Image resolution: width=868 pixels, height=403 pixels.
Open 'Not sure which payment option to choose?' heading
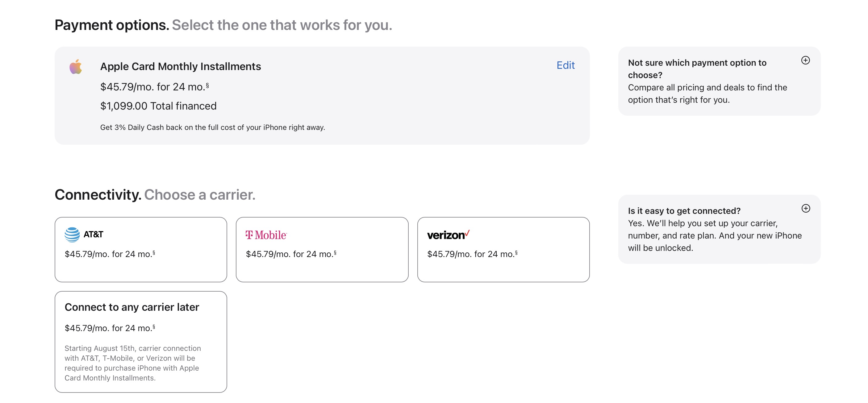click(x=697, y=69)
